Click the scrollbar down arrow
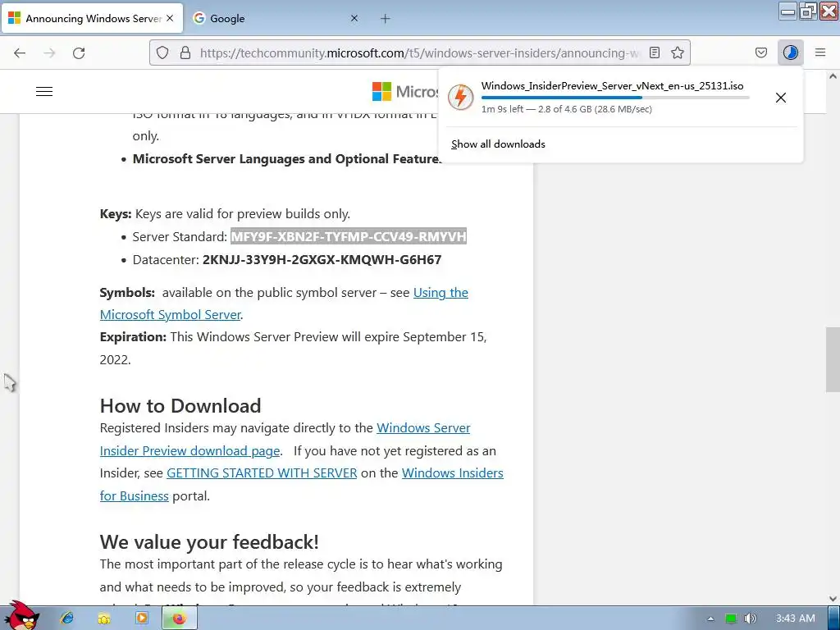Image resolution: width=840 pixels, height=630 pixels. 833,599
